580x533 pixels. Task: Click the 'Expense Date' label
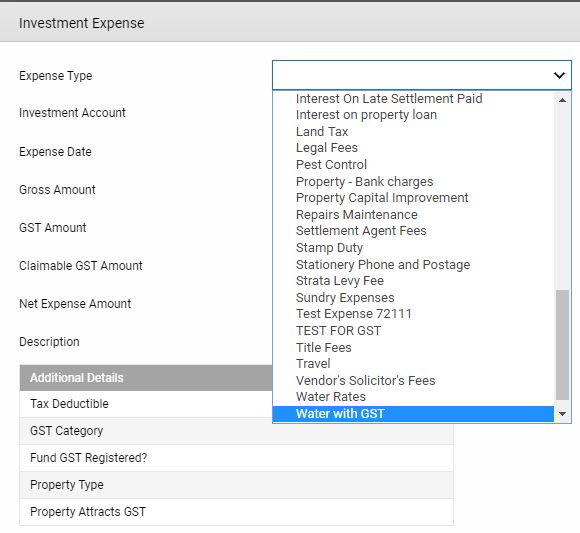55,152
